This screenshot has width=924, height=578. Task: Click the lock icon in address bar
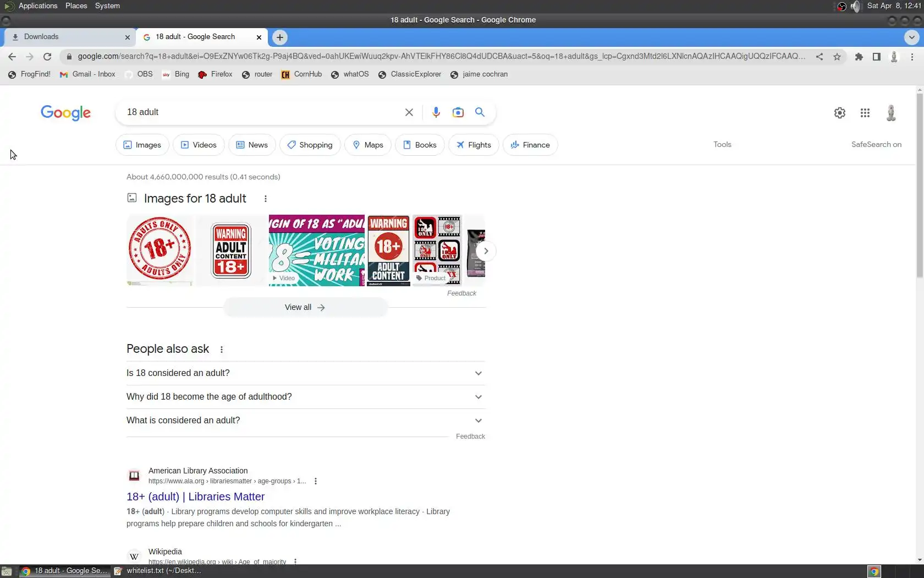(x=69, y=57)
